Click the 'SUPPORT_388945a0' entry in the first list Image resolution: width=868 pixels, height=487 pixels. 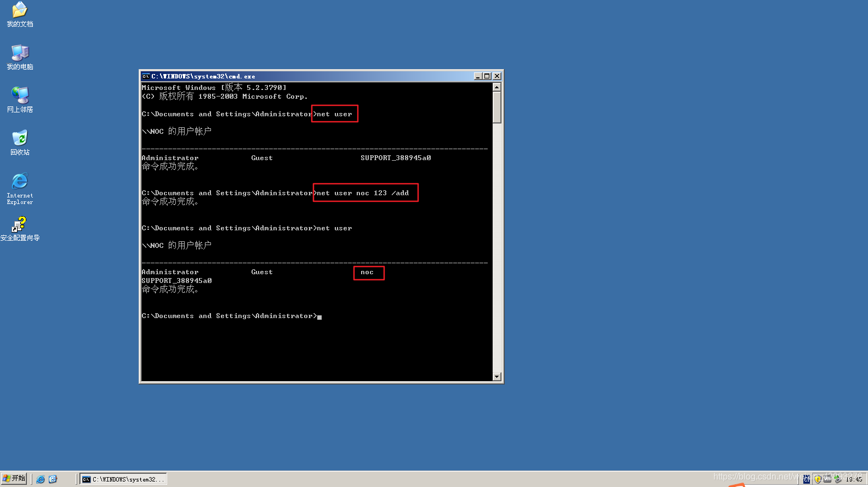click(396, 158)
